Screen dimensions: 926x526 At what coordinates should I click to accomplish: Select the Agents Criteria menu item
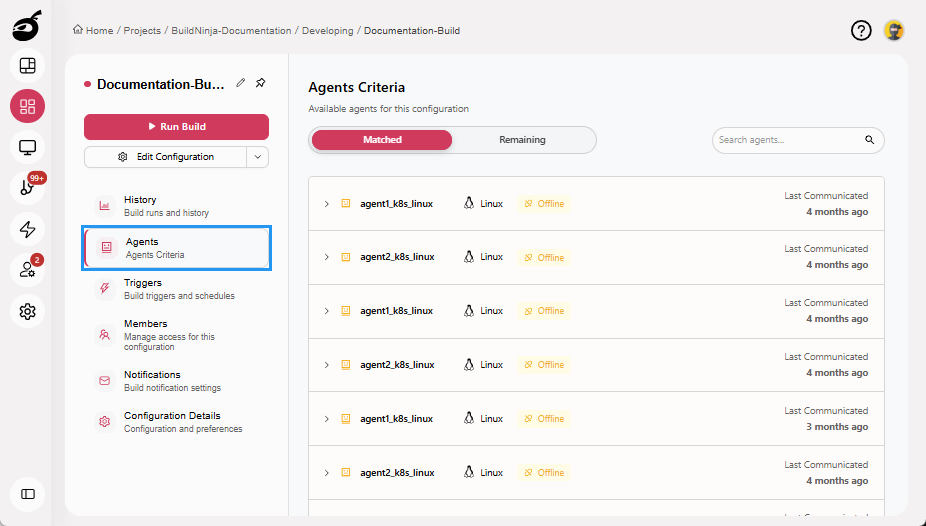177,248
